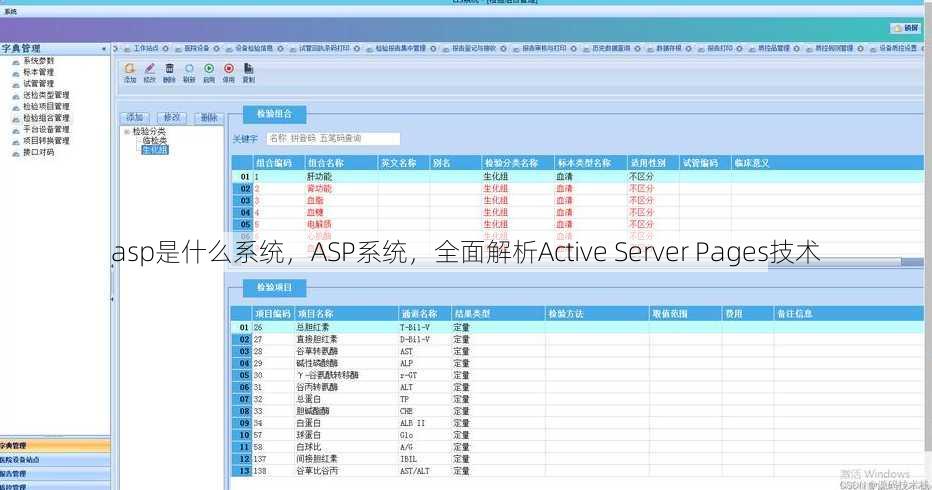932x490 pixels.
Task: Collapse the 检验分类 tree node
Action: (x=127, y=131)
